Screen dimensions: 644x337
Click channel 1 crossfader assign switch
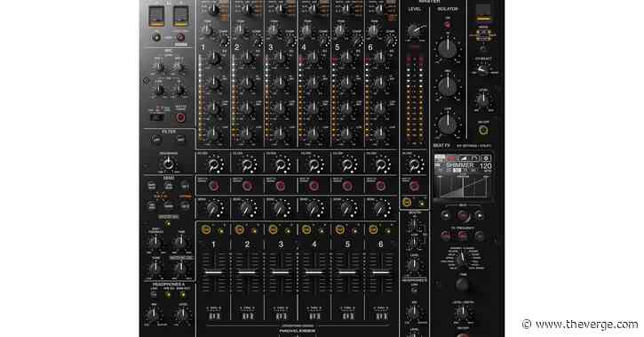tap(214, 316)
